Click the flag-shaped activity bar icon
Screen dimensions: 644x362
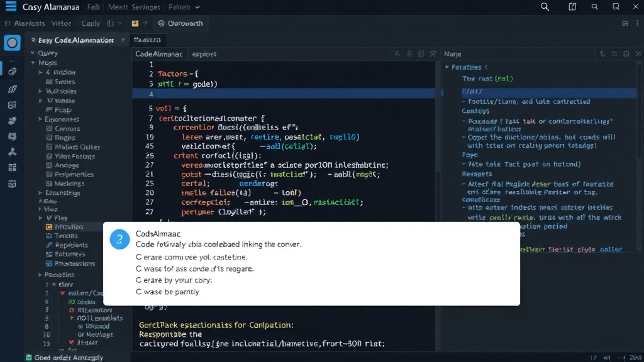pos(13,121)
